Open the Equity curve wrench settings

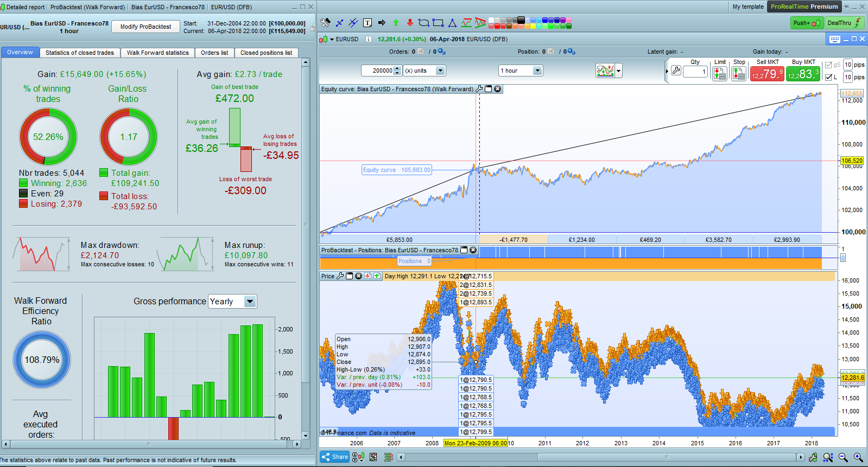point(479,89)
